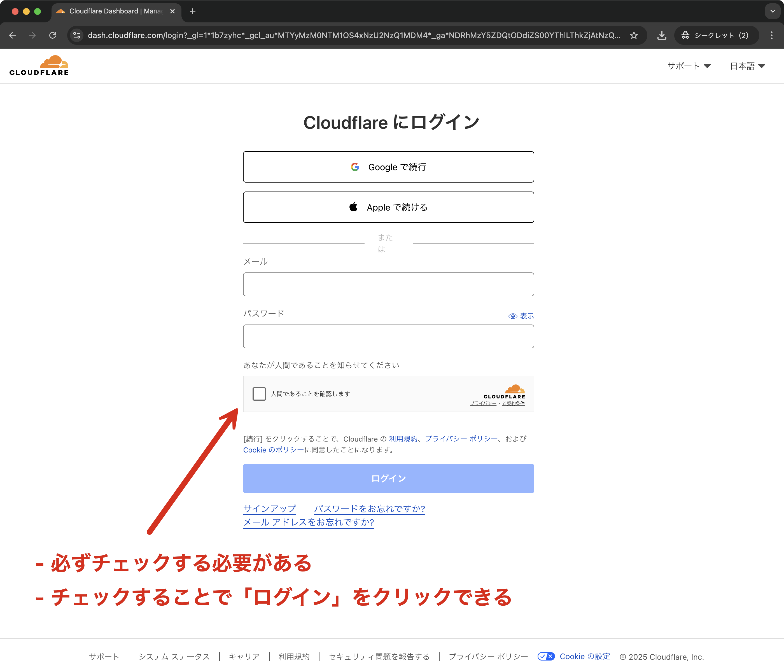This screenshot has width=784, height=672.
Task: Open the 日本語 language dropdown
Action: [747, 66]
